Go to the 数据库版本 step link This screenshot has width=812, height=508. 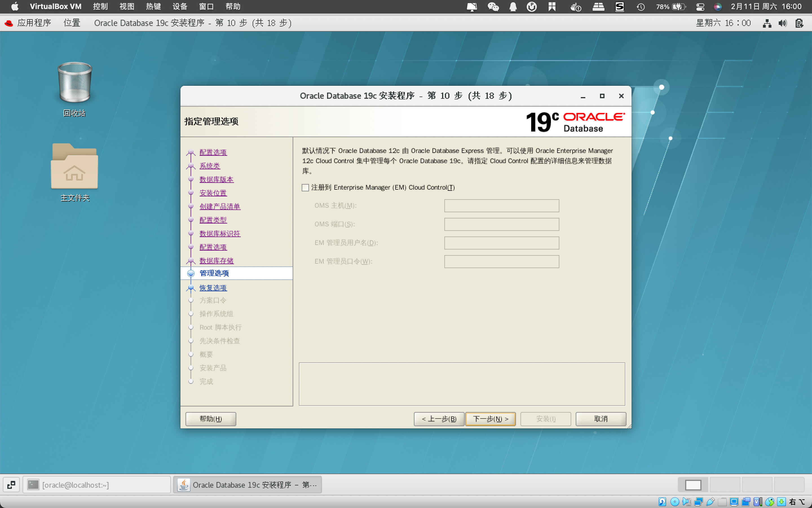coord(217,179)
